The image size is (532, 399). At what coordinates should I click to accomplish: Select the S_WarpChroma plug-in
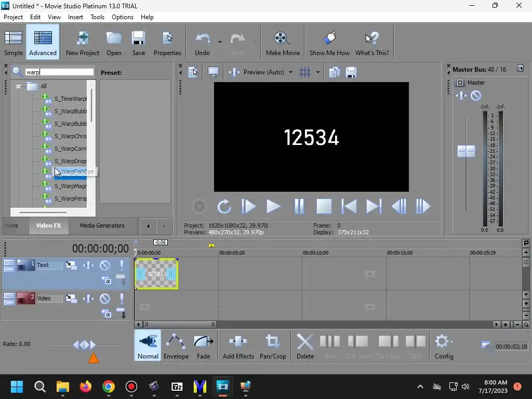(x=70, y=136)
